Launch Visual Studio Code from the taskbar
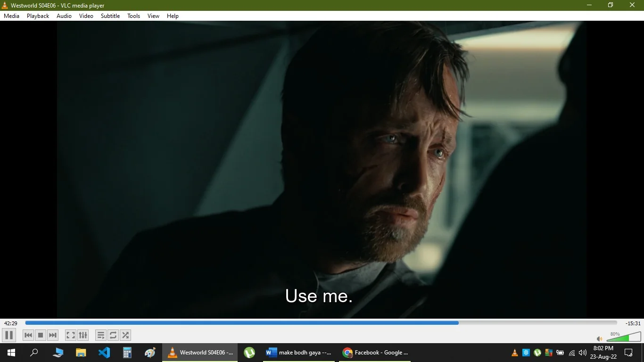This screenshot has height=362, width=644. click(104, 353)
